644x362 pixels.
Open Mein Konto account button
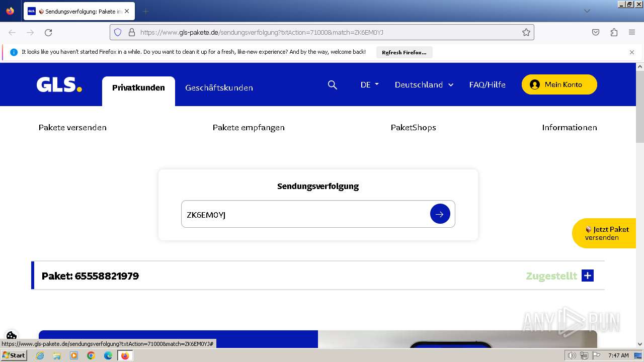tap(559, 84)
